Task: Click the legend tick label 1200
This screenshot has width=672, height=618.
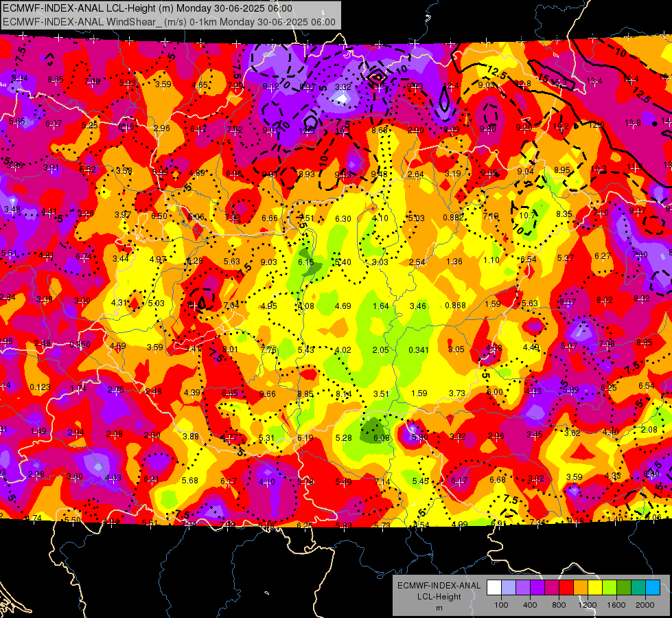Action: (x=587, y=605)
